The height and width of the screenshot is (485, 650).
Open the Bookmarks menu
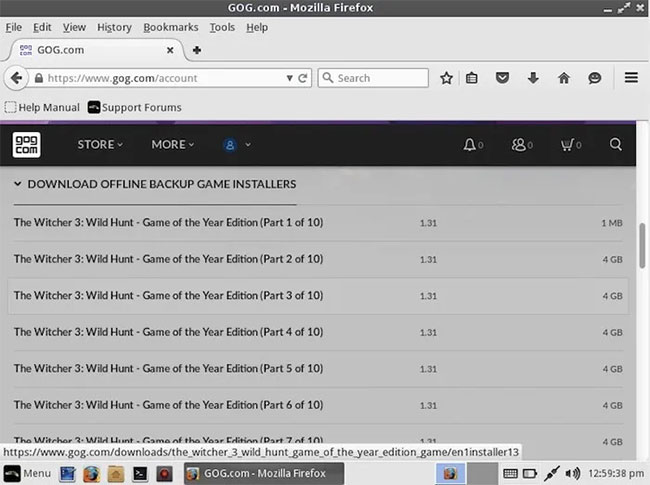[171, 27]
